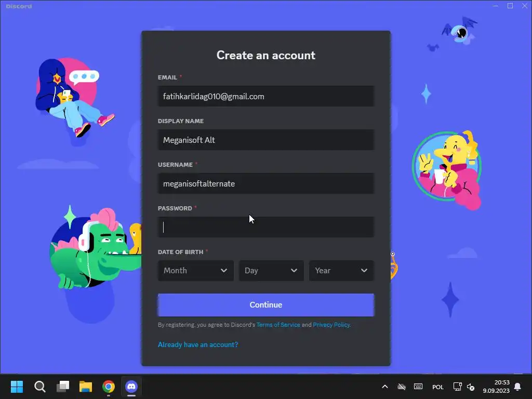532x399 pixels.
Task: Maximize the Discord window
Action: (x=510, y=6)
